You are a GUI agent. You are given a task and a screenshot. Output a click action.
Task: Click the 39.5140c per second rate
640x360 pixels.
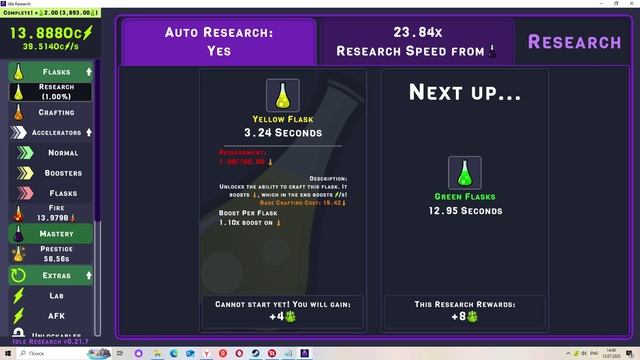pos(51,47)
